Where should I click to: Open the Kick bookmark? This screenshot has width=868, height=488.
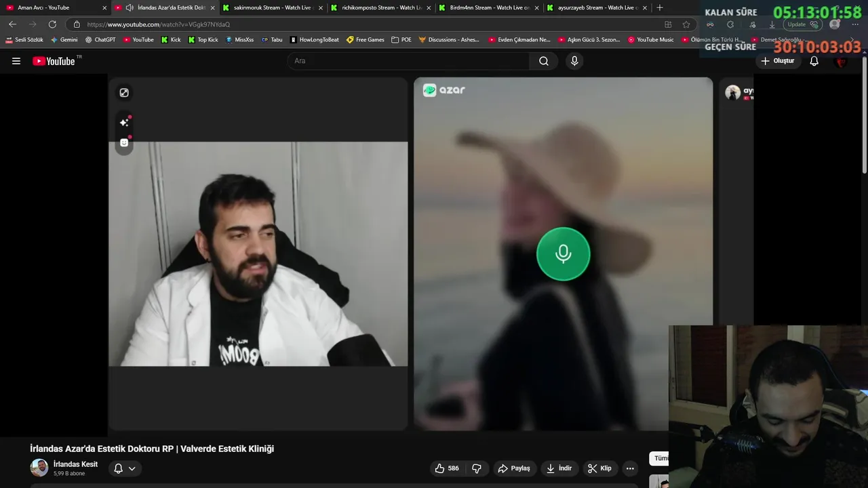coord(171,40)
